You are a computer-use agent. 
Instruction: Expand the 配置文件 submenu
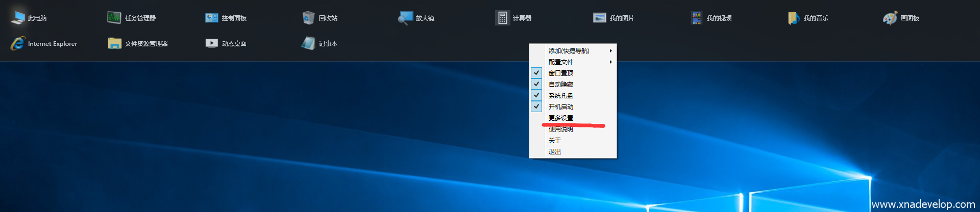(560, 62)
